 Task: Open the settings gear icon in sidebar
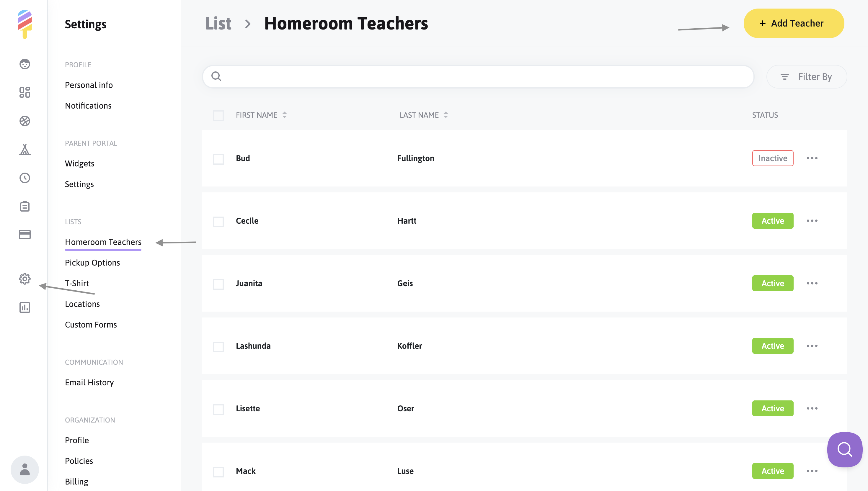(x=25, y=279)
